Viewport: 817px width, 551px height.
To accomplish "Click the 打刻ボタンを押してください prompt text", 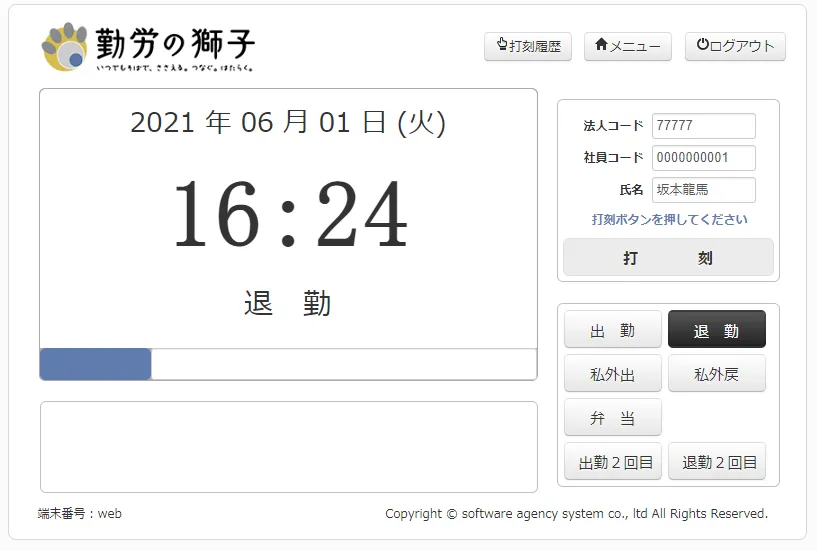I will pos(669,219).
